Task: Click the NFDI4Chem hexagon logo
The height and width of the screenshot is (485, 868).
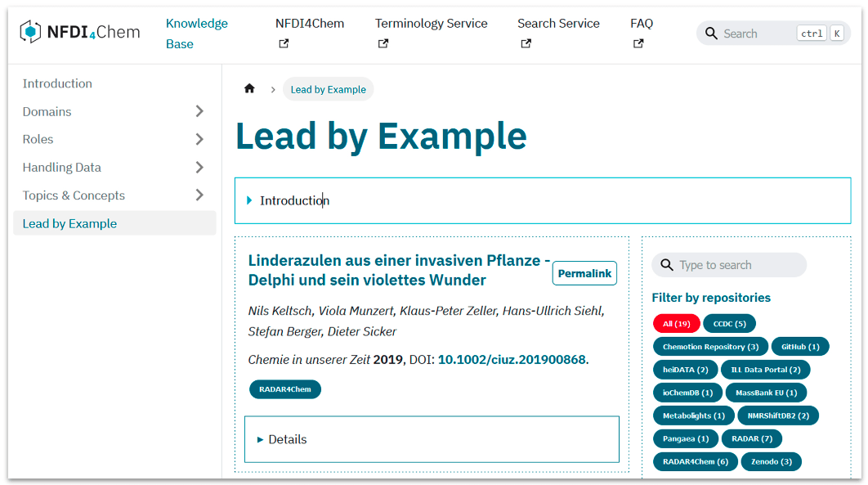Action: coord(30,32)
